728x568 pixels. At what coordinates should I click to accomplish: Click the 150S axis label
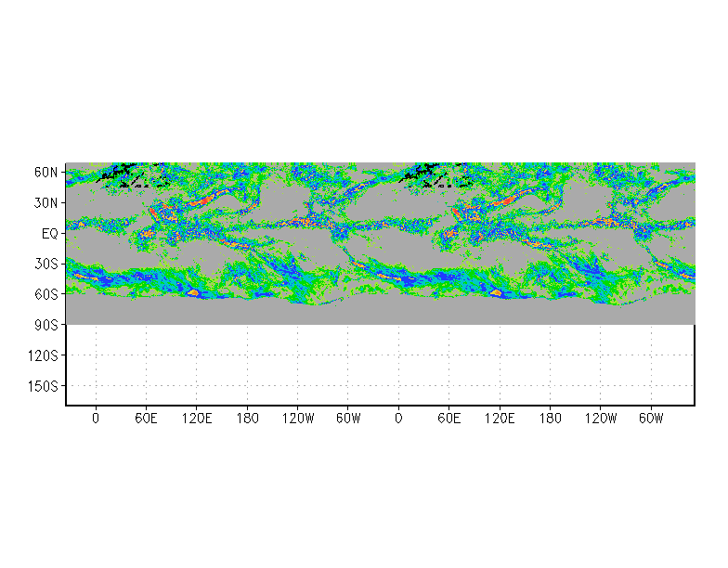43,386
